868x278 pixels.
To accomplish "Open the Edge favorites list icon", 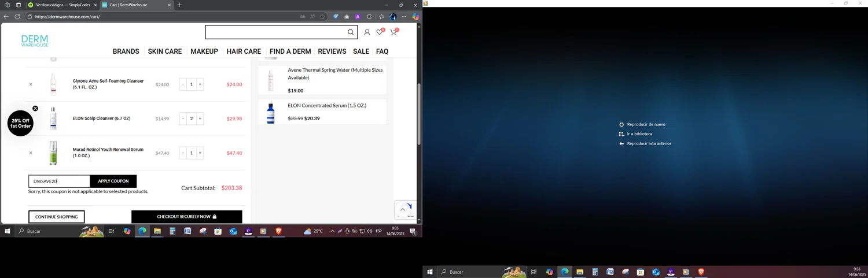I will pyautogui.click(x=381, y=17).
